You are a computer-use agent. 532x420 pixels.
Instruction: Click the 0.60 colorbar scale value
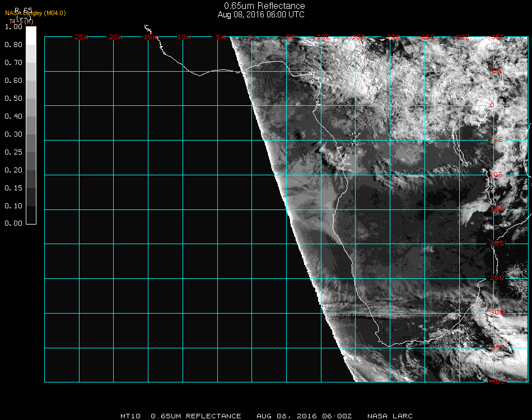click(x=13, y=81)
